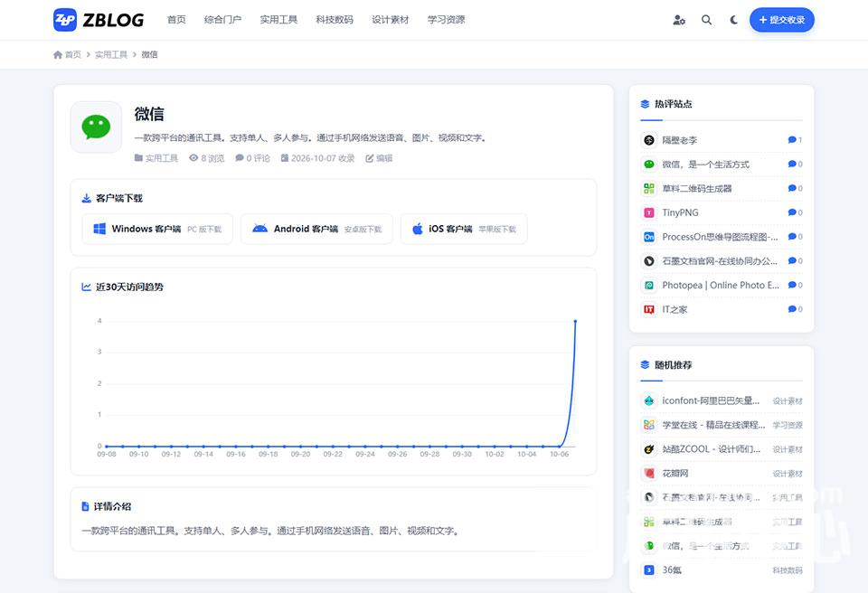Open iconfont-阿里巴巴矢量 in 随机推荐

click(x=711, y=400)
